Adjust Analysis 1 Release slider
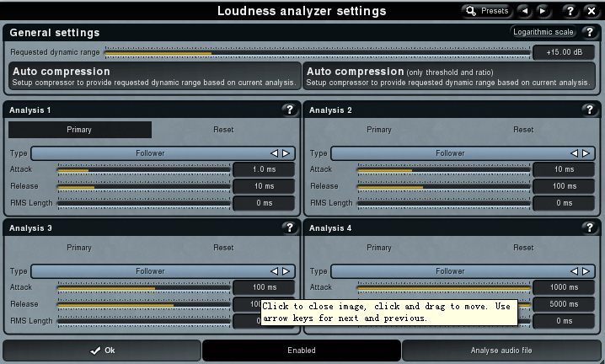 click(144, 186)
